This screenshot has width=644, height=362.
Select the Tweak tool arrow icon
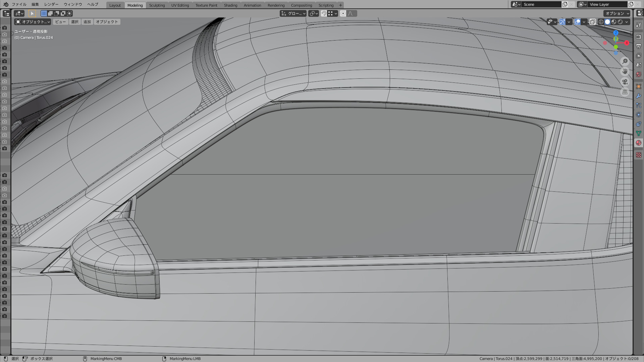32,13
